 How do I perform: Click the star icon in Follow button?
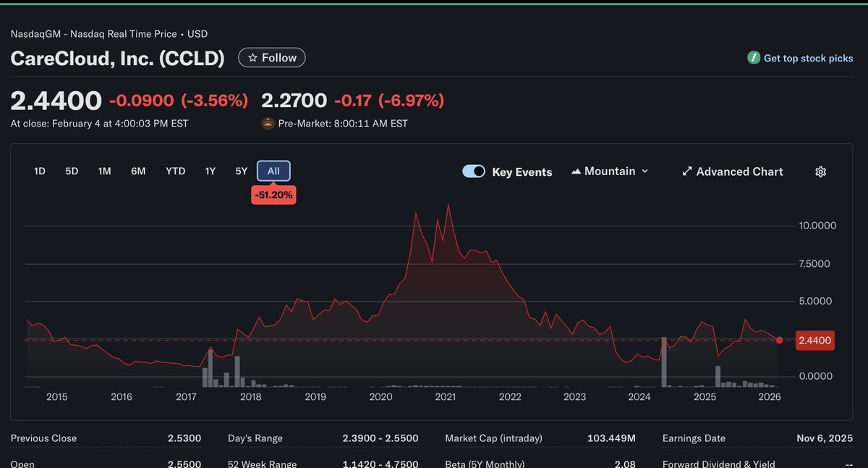[252, 58]
